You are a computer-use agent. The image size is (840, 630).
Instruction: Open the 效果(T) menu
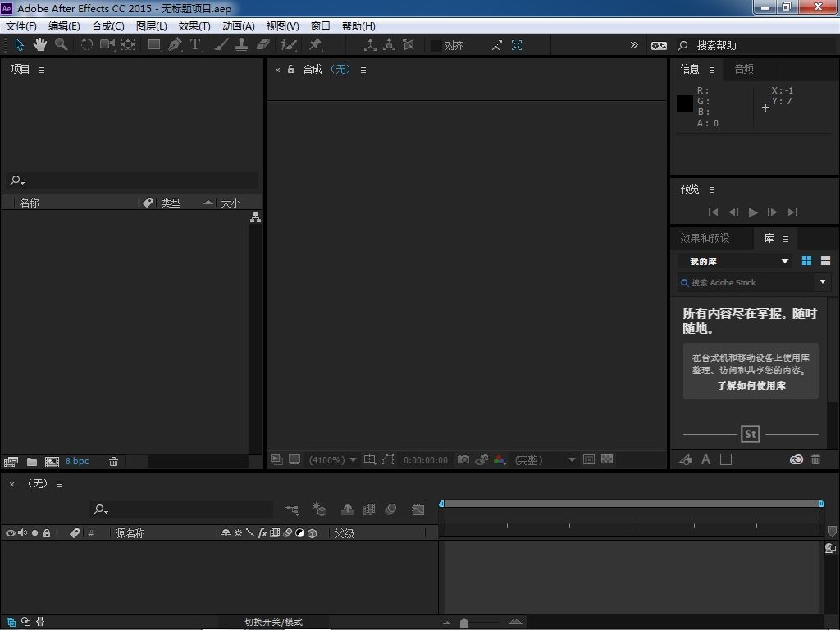(x=194, y=25)
